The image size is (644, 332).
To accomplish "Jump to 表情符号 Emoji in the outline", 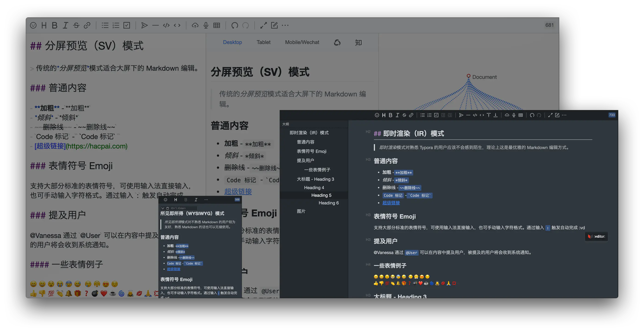I will [312, 151].
